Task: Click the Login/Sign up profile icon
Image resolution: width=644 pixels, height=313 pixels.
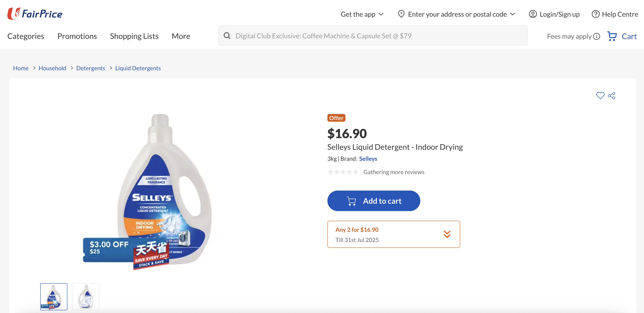Action: pyautogui.click(x=533, y=14)
